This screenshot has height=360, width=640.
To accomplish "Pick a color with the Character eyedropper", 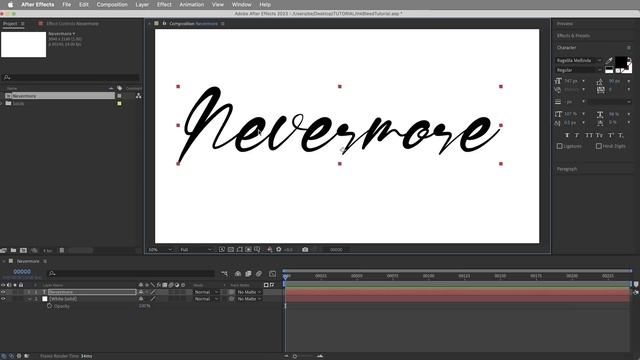I will click(609, 61).
